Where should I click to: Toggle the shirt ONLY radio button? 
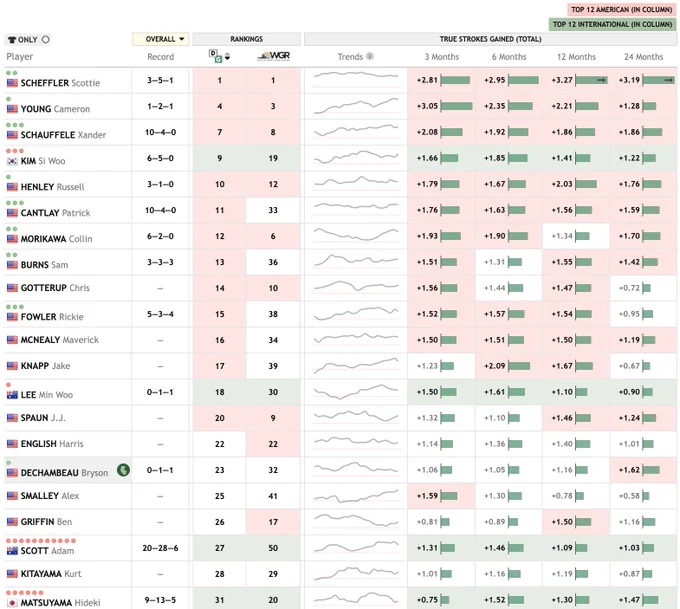tap(46, 39)
